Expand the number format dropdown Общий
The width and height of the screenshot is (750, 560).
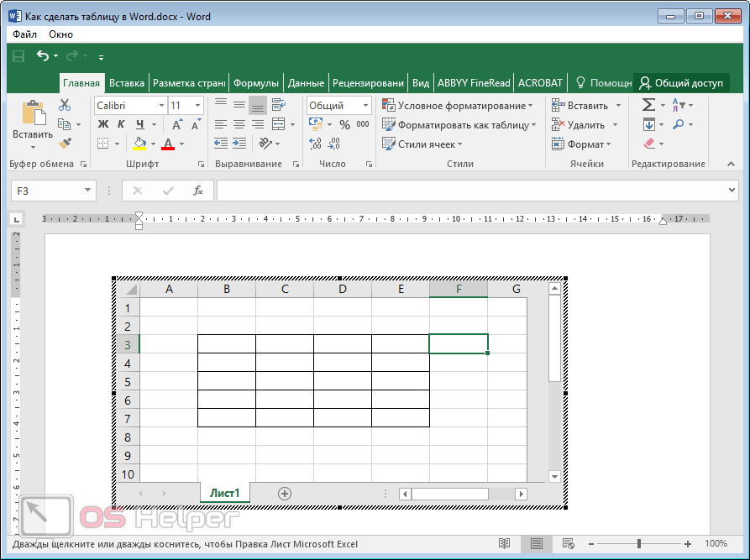365,106
